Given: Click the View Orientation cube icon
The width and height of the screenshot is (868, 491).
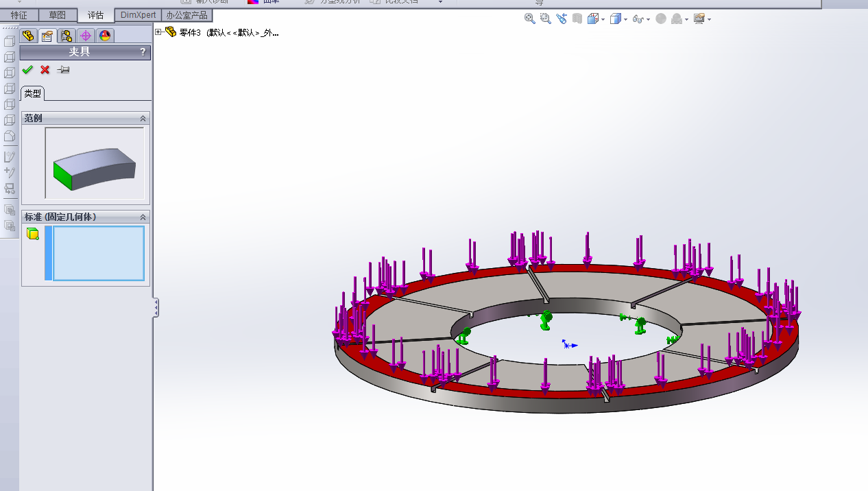Looking at the screenshot, I should (x=593, y=19).
